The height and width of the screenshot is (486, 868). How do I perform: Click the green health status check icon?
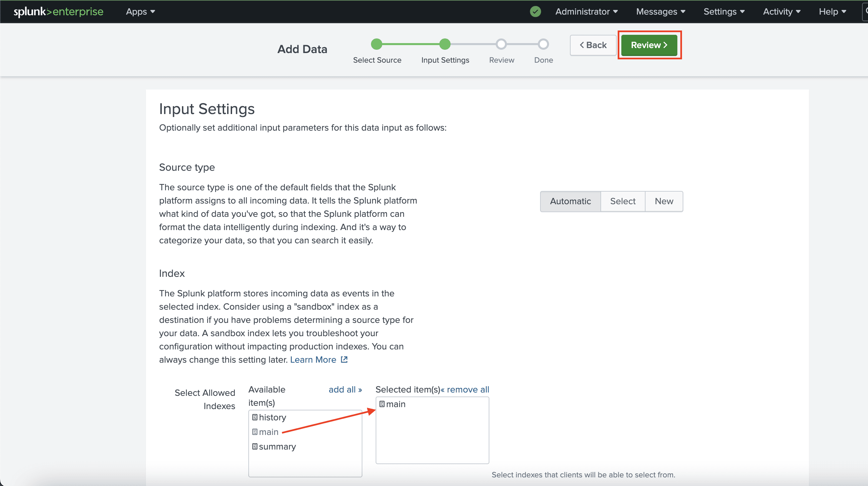[535, 12]
